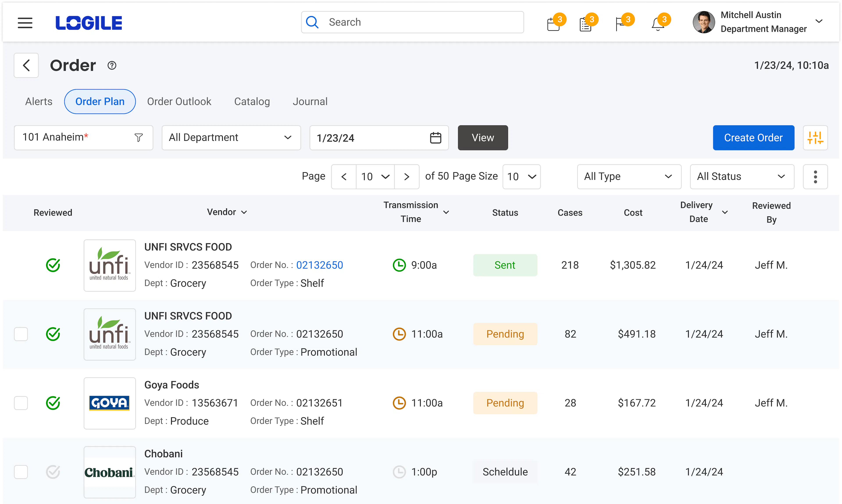Open the All Type filter dropdown
Image resolution: width=842 pixels, height=504 pixels.
628,177
